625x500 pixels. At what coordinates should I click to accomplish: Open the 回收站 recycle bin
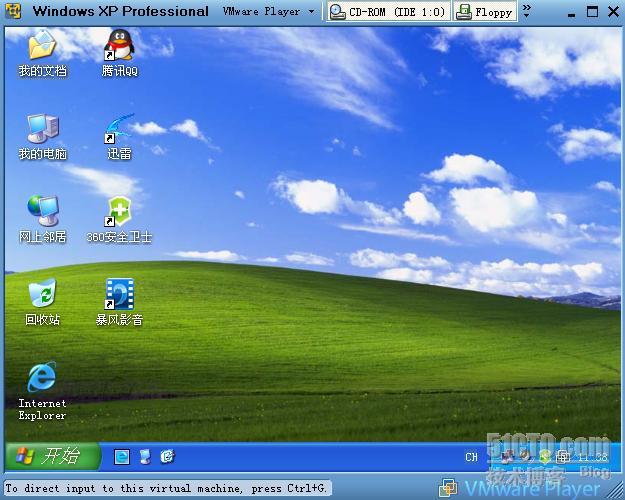point(42,302)
